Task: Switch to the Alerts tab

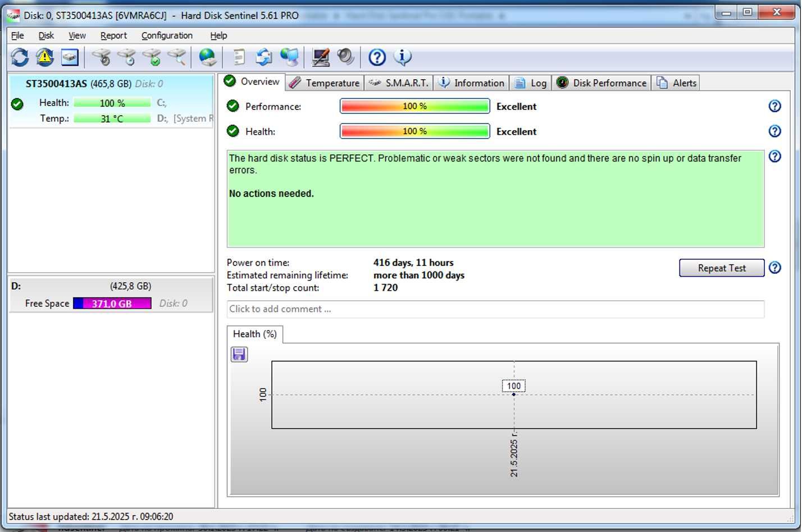Action: [676, 83]
